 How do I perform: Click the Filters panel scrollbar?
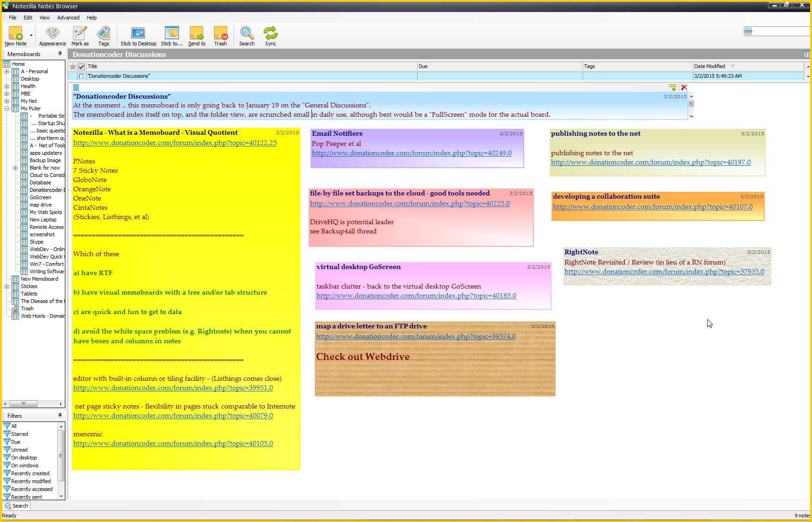point(61,460)
